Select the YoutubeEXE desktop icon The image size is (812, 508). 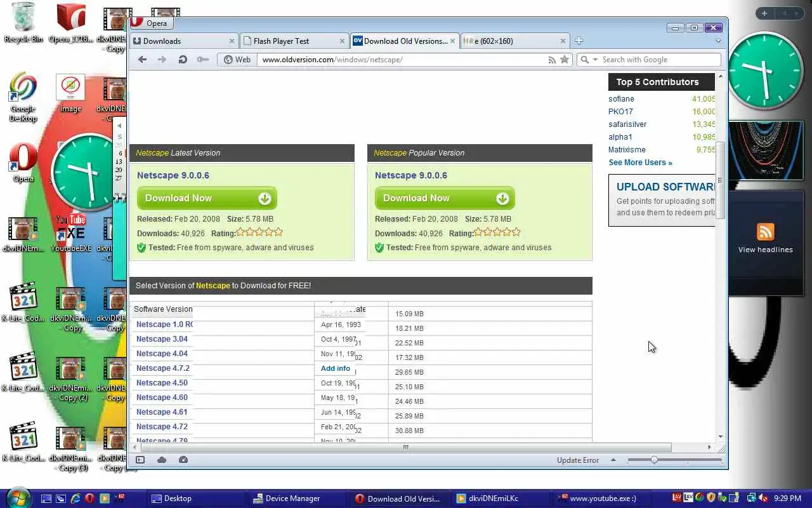(70, 233)
